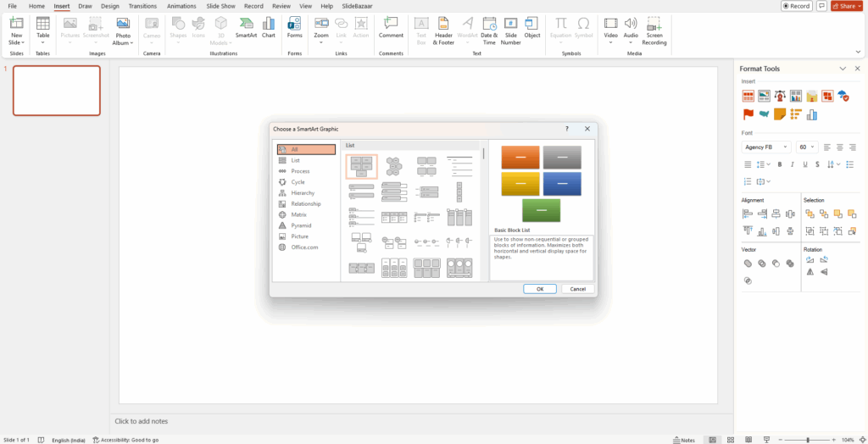Switch to Normal view in status bar

(712, 440)
